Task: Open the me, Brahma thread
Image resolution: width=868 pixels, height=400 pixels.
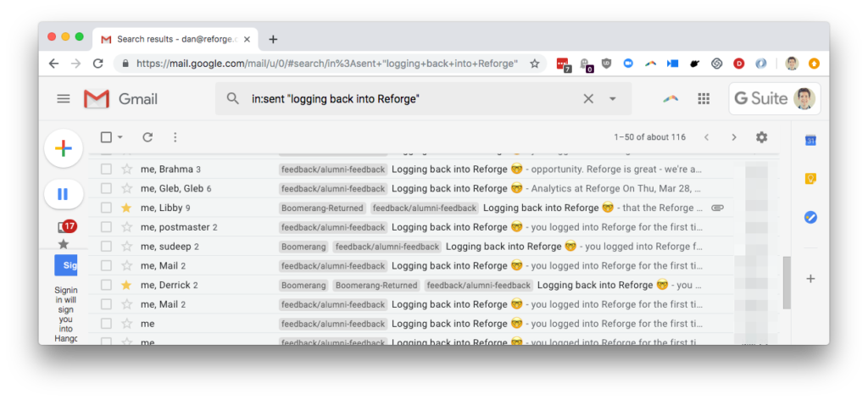Action: (x=411, y=169)
